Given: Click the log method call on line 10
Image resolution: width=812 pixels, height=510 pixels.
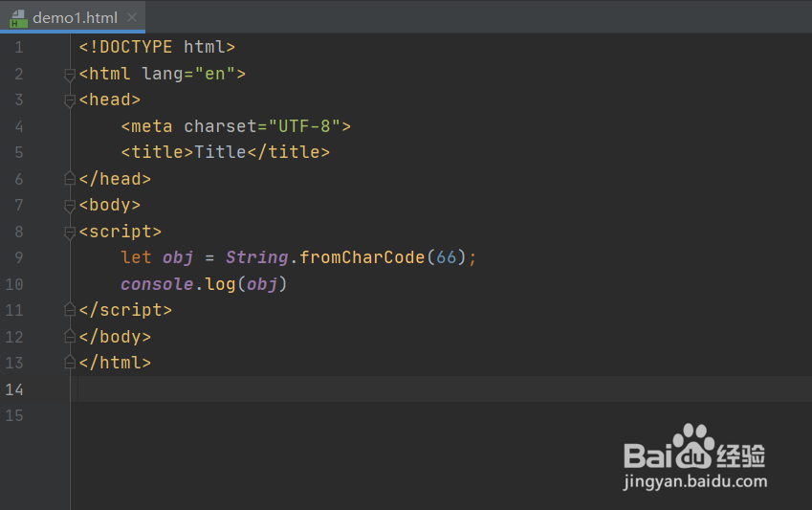Looking at the screenshot, I should pyautogui.click(x=220, y=284).
